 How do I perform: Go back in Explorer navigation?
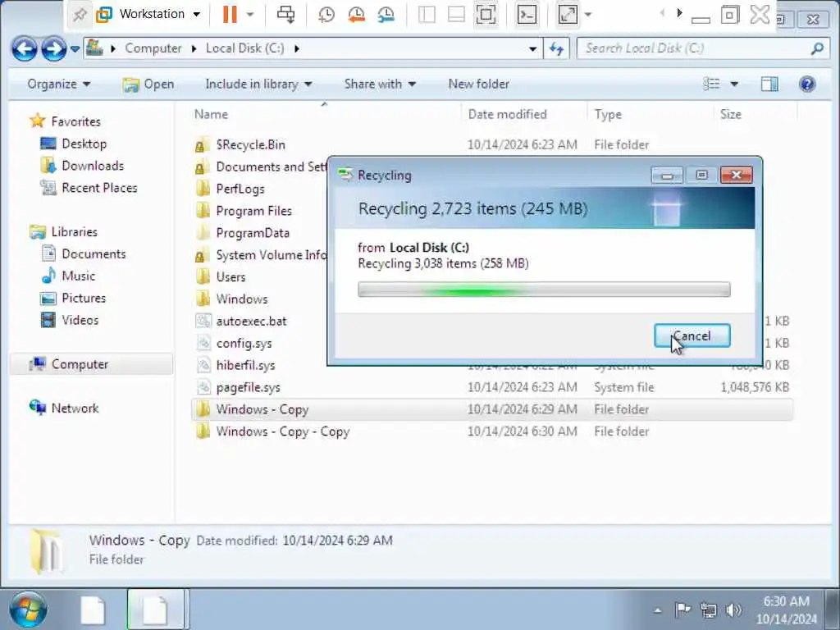24,49
